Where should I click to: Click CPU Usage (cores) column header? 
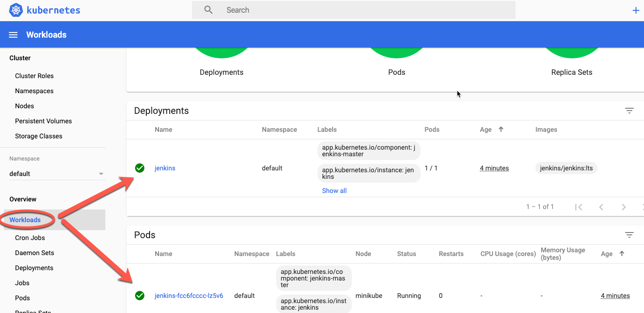pyautogui.click(x=508, y=254)
